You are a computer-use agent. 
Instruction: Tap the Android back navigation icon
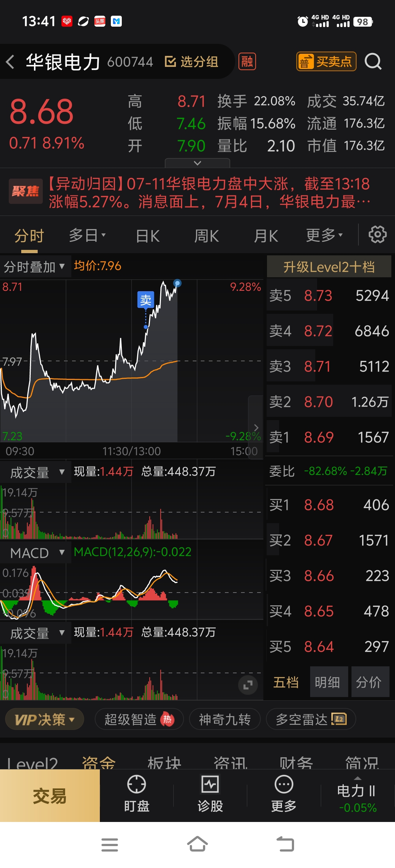[285, 844]
